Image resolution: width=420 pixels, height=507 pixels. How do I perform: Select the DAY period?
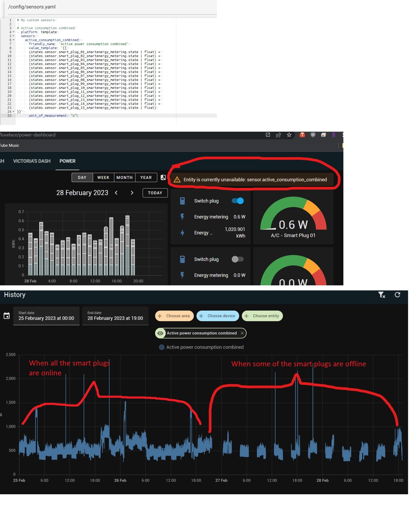coord(82,178)
